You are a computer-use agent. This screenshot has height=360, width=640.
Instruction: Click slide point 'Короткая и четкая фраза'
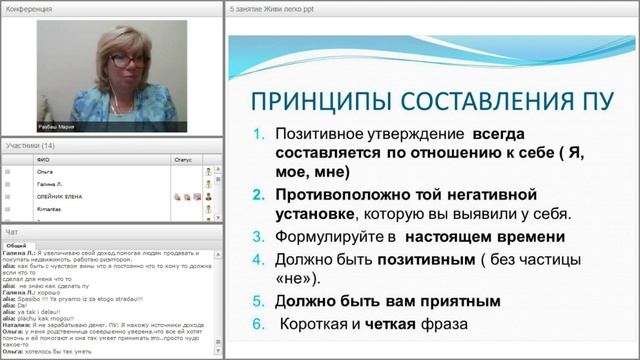373,324
